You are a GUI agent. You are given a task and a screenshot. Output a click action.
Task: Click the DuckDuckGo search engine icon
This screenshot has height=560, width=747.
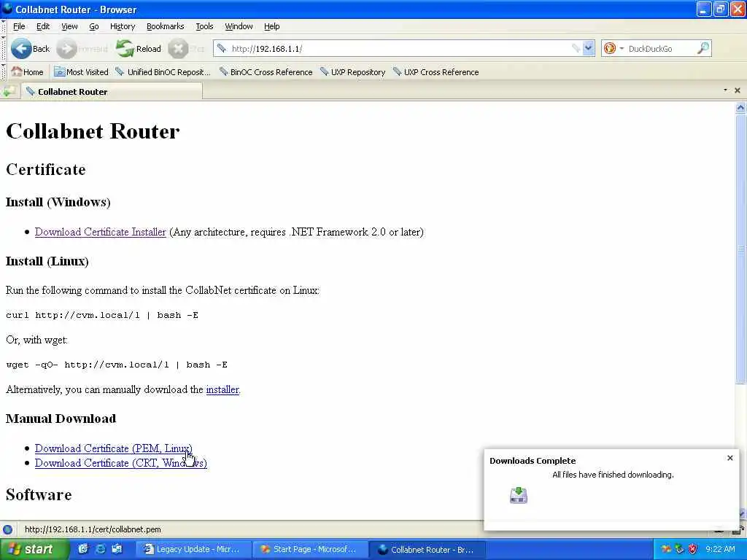(610, 48)
